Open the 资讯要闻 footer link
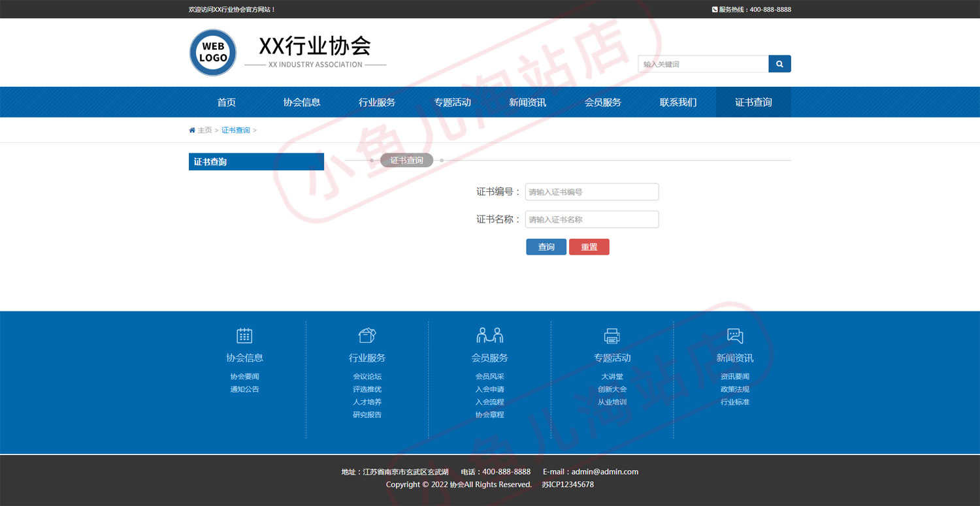This screenshot has height=506, width=980. (735, 377)
